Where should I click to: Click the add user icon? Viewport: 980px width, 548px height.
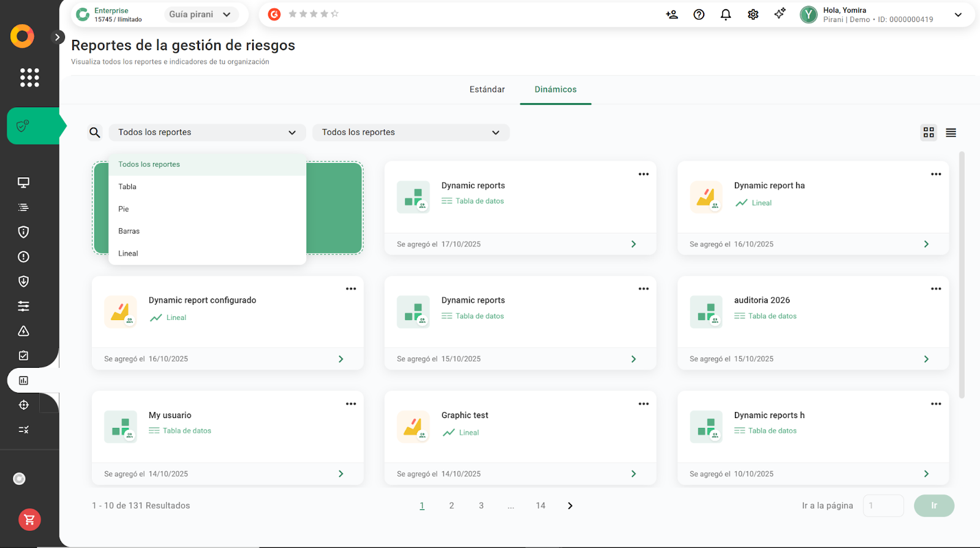[672, 15]
